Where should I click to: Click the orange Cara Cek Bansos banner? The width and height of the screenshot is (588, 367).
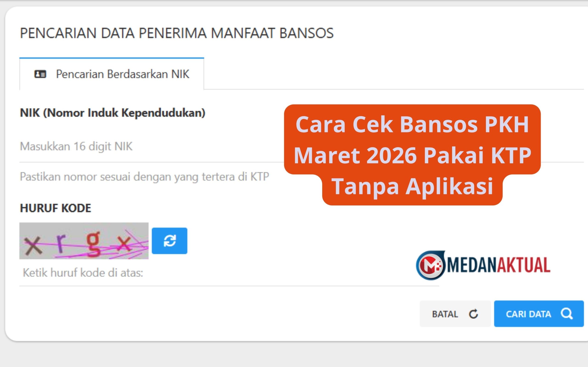412,139
